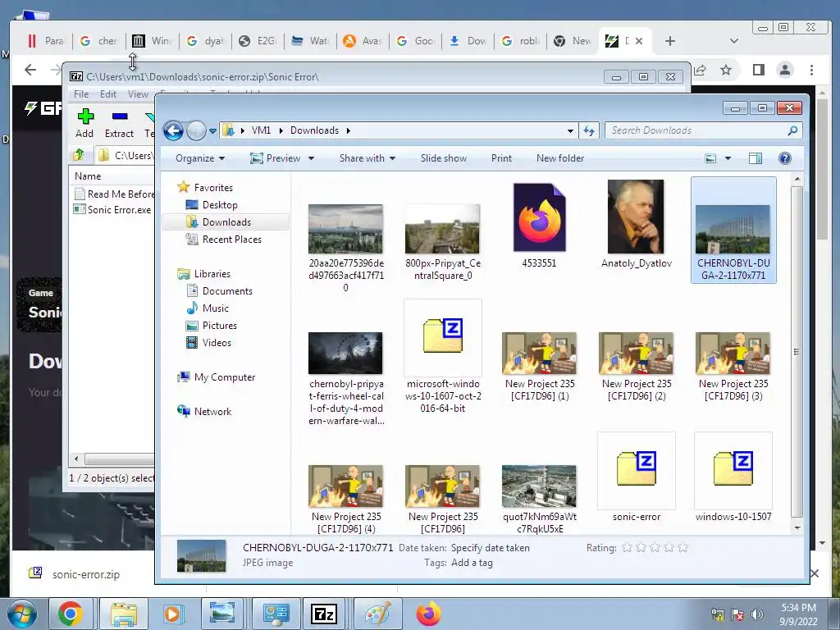Select Sonic Error.exe in 7-Zip list

coord(112,209)
